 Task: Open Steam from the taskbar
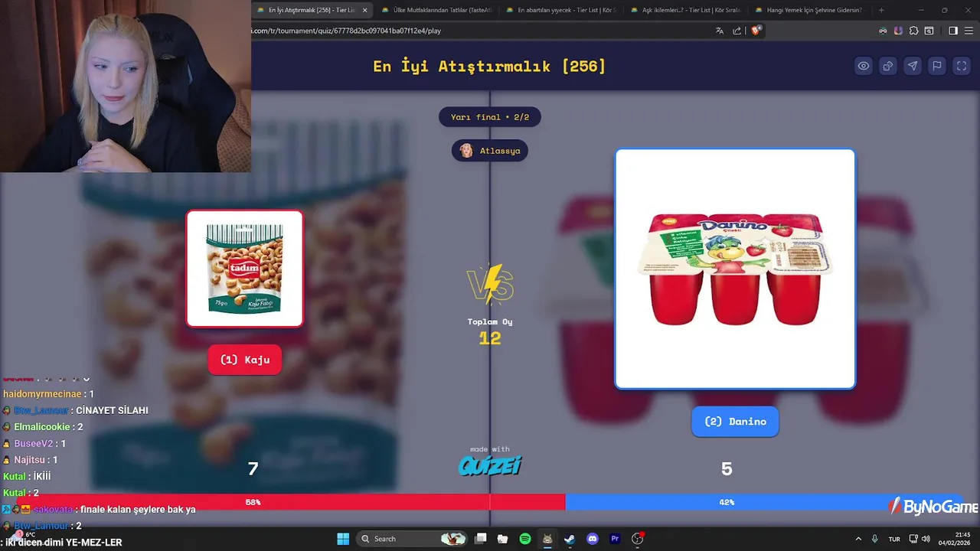pos(570,539)
